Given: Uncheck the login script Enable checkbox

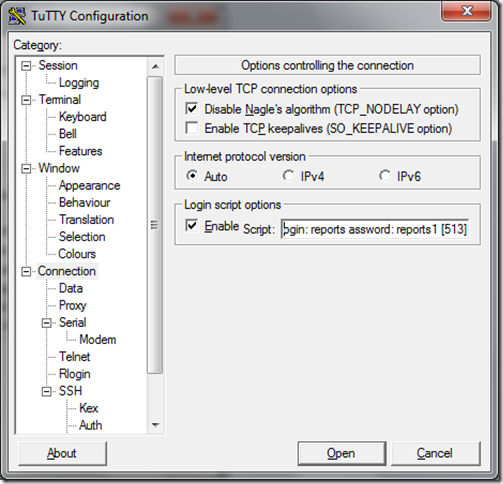Looking at the screenshot, I should pyautogui.click(x=192, y=225).
